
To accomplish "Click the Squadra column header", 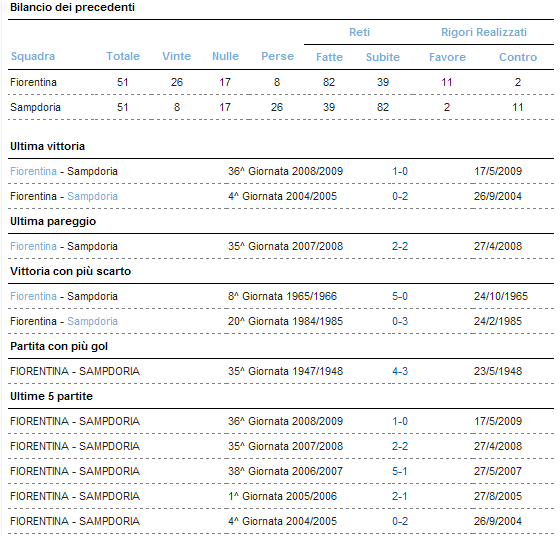I will click(33, 56).
